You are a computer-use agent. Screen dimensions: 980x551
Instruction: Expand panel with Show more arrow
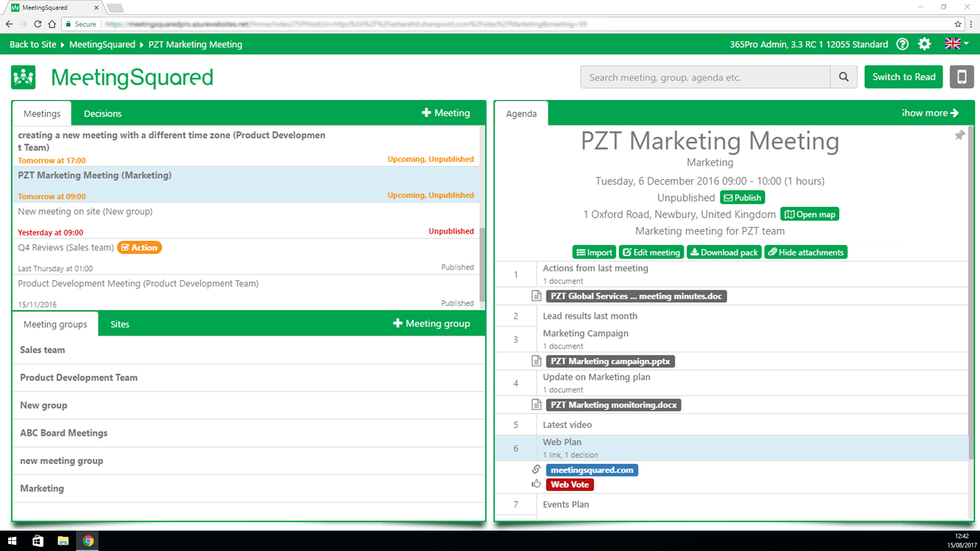(930, 113)
